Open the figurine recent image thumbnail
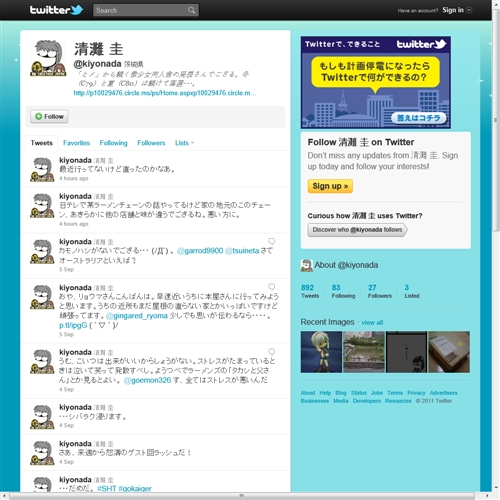 [321, 352]
